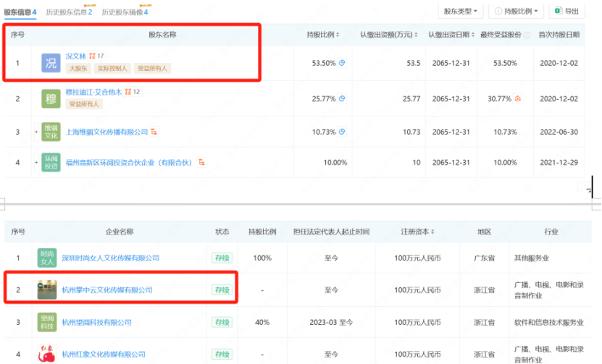Viewport: 602px width, 364px height.
Task: Select the 2022-06-30 first holding date
Action: pos(559,132)
